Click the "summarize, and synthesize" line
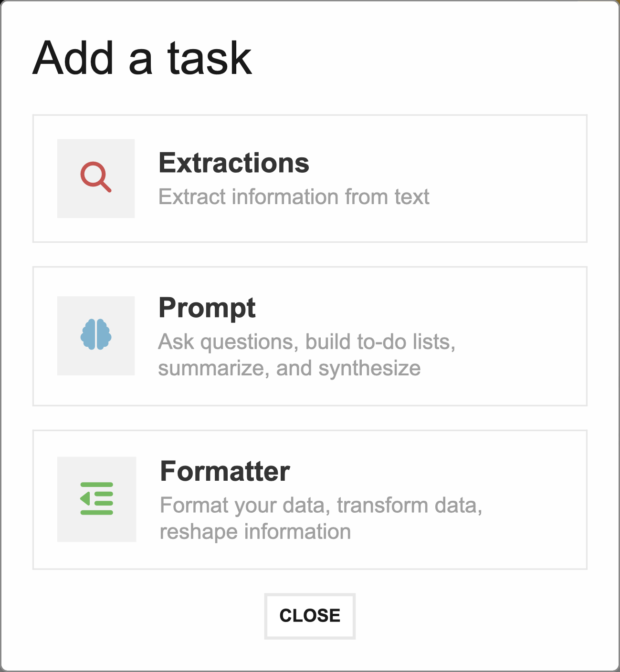 [290, 368]
